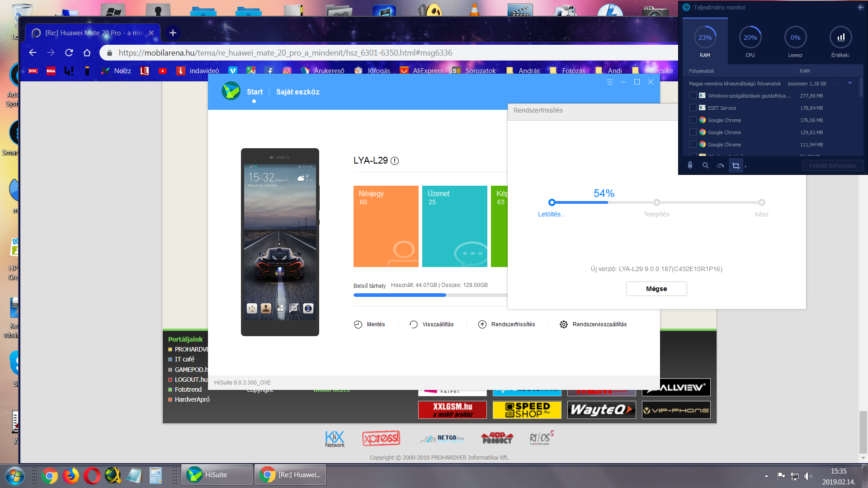This screenshot has width=868, height=488.
Task: Open a new Chrome tab
Action: click(x=173, y=33)
